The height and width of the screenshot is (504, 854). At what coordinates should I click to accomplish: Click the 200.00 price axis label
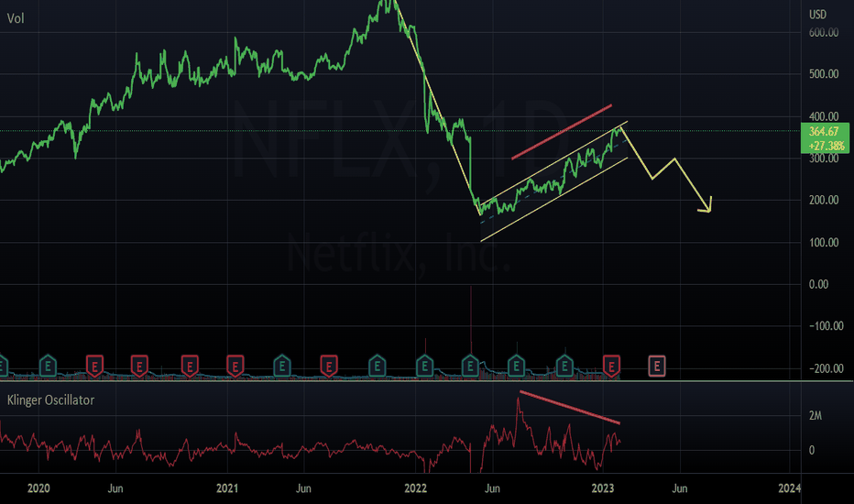(x=824, y=200)
